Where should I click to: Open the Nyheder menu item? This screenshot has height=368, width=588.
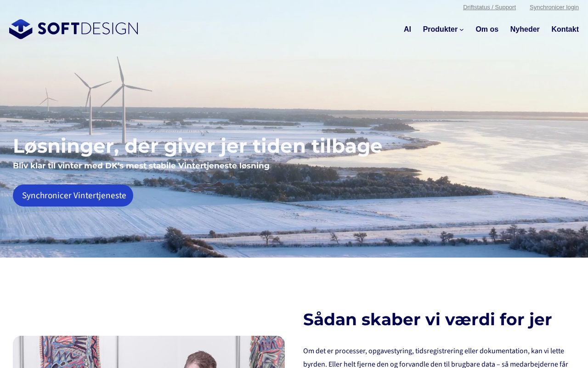click(x=525, y=29)
